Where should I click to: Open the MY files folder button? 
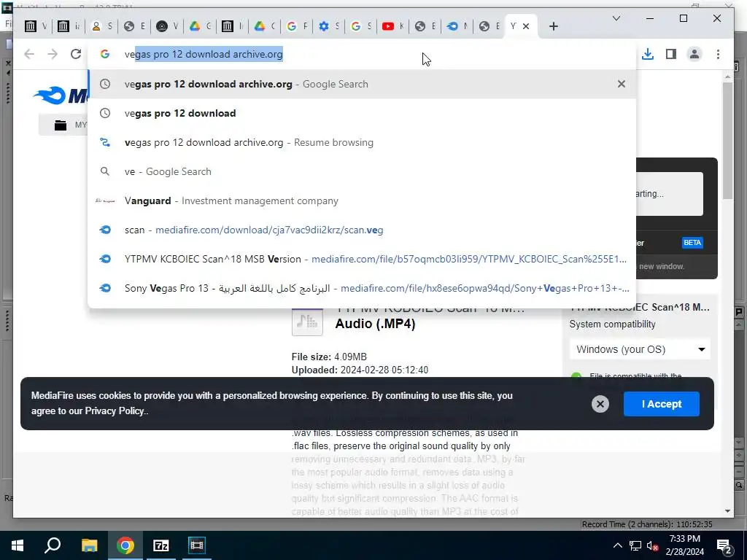coord(64,125)
